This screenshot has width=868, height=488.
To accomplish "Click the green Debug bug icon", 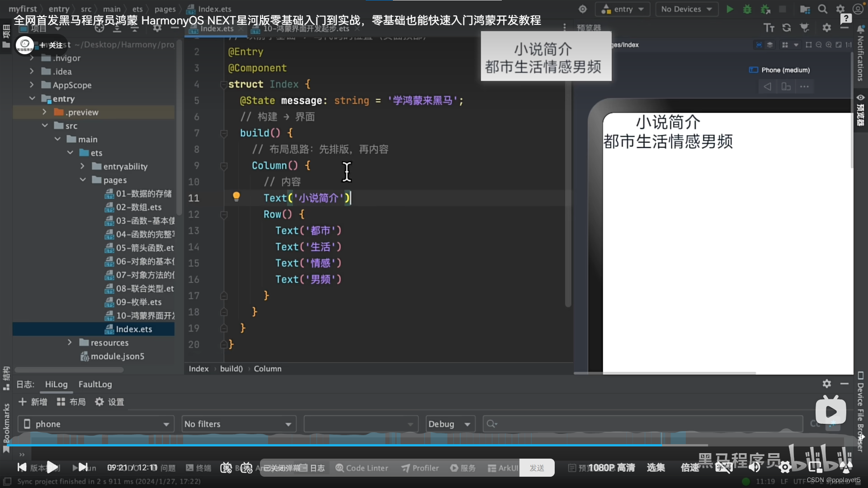I will click(x=747, y=9).
